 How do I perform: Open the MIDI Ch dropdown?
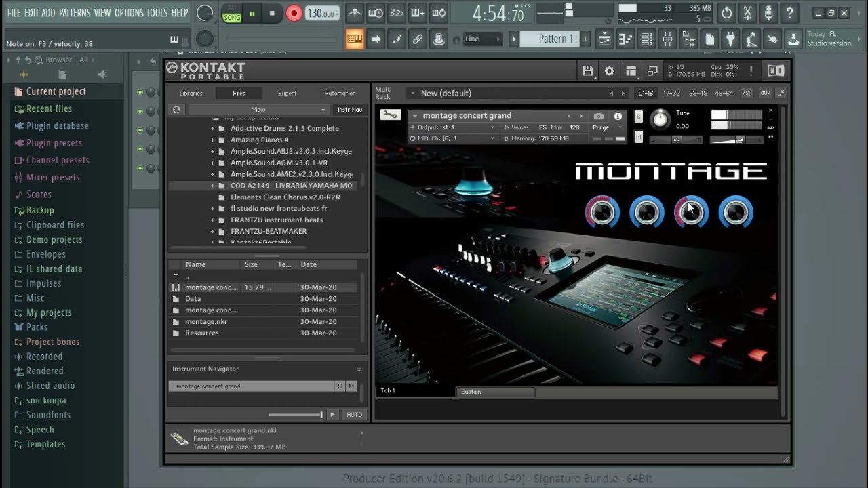(453, 138)
